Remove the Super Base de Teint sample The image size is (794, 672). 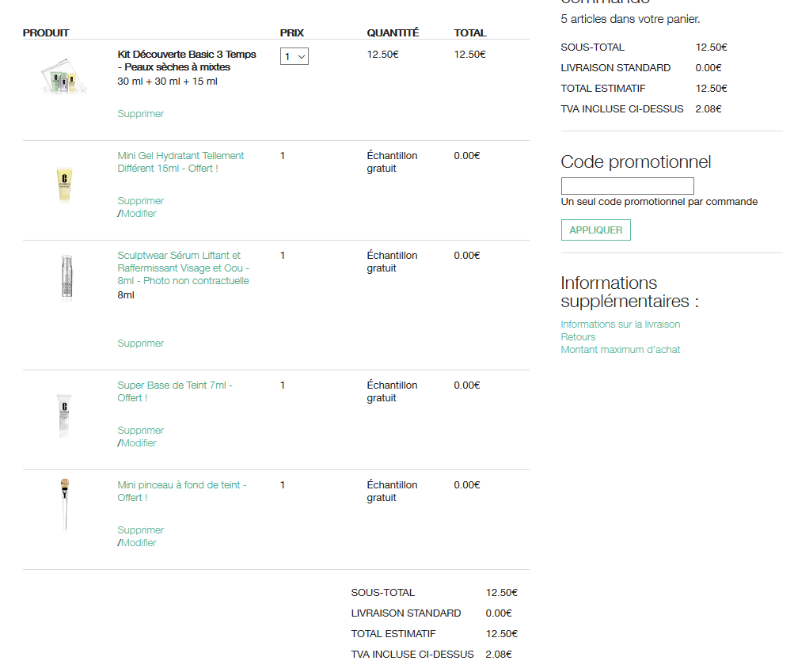click(140, 431)
